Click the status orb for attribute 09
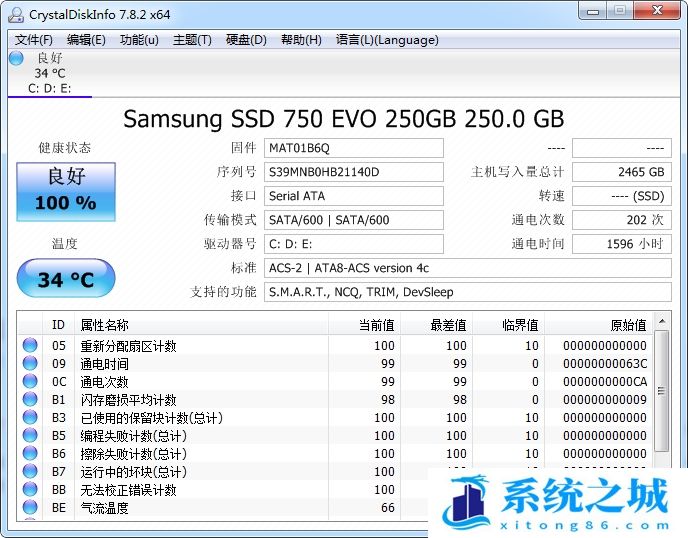This screenshot has width=688, height=538. point(30,363)
